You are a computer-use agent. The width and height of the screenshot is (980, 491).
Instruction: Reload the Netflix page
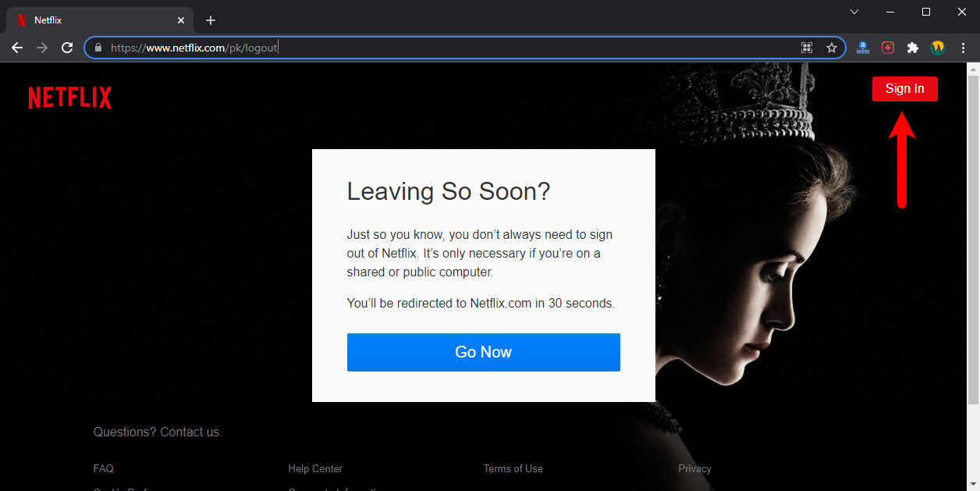point(67,48)
